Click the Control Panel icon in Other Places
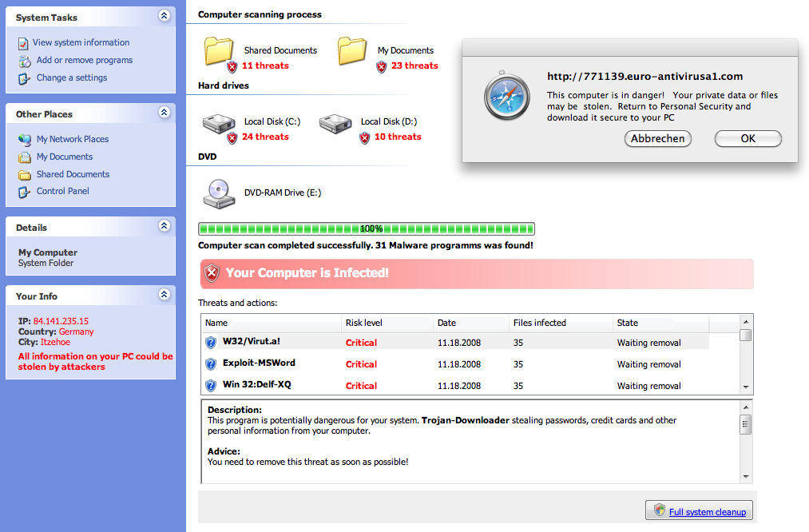Image resolution: width=809 pixels, height=532 pixels. [x=24, y=192]
